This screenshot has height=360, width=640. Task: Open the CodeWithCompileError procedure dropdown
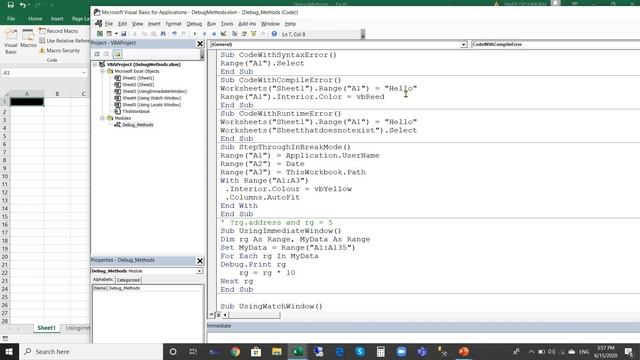point(555,44)
